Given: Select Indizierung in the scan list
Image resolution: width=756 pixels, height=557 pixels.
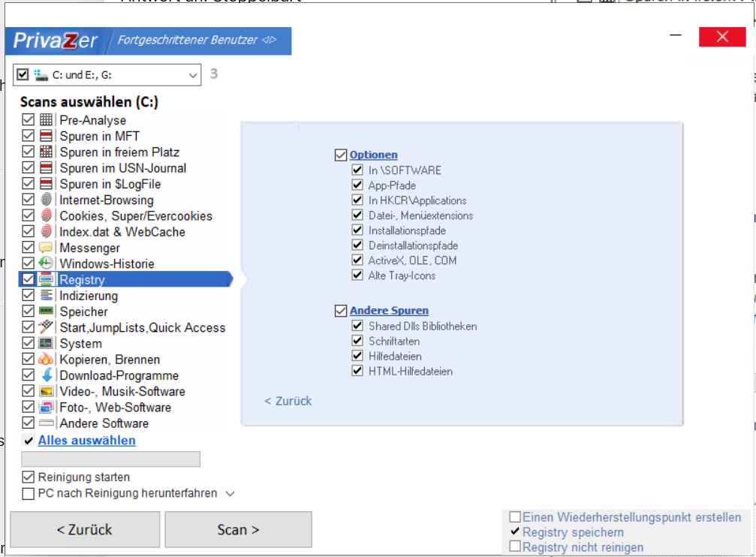Looking at the screenshot, I should [x=89, y=296].
